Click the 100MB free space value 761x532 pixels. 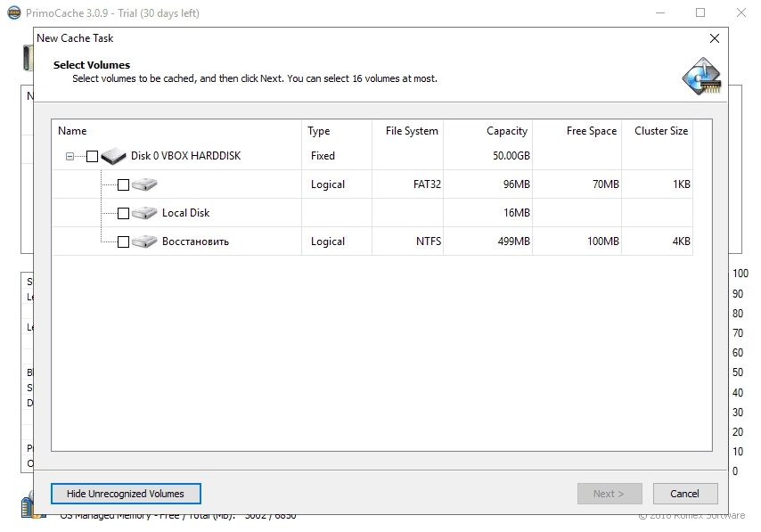pyautogui.click(x=603, y=241)
